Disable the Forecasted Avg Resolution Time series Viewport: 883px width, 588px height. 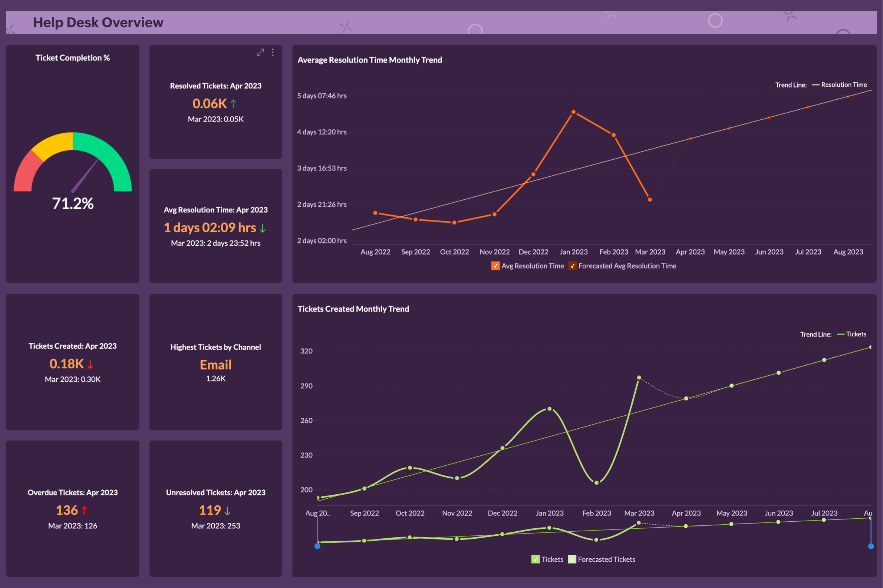573,266
